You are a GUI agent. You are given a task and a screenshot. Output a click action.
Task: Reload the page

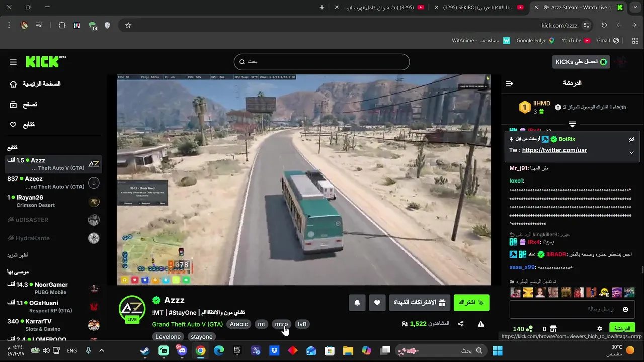pyautogui.click(x=604, y=25)
